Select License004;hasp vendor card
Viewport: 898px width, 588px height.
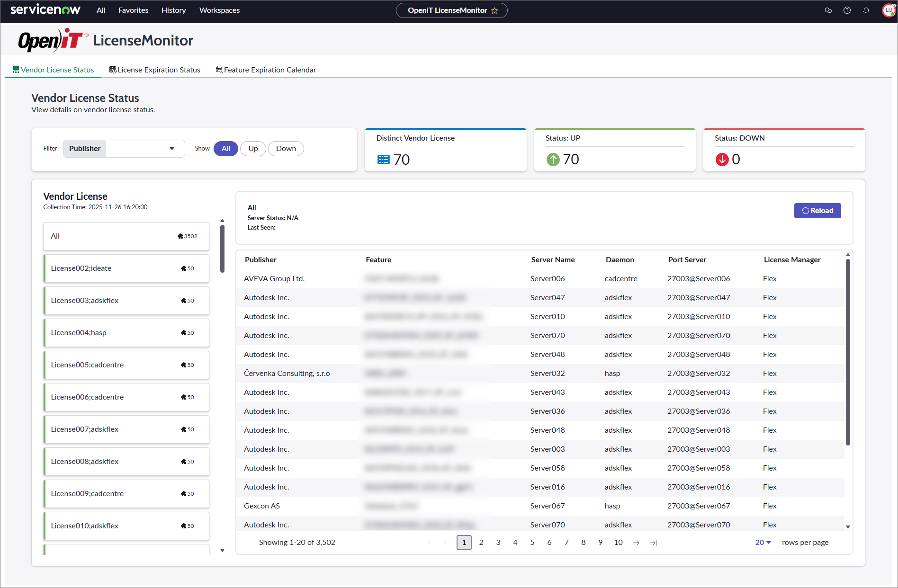126,333
